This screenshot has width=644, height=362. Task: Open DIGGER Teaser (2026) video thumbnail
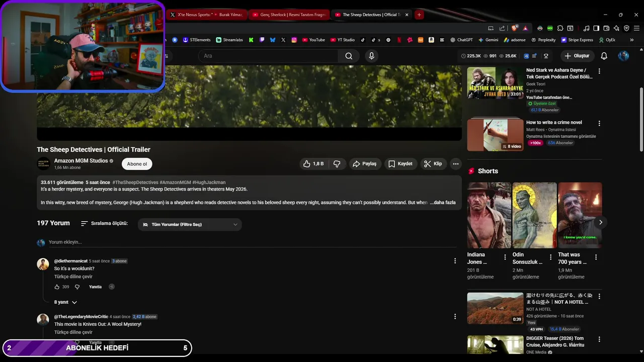click(x=495, y=345)
